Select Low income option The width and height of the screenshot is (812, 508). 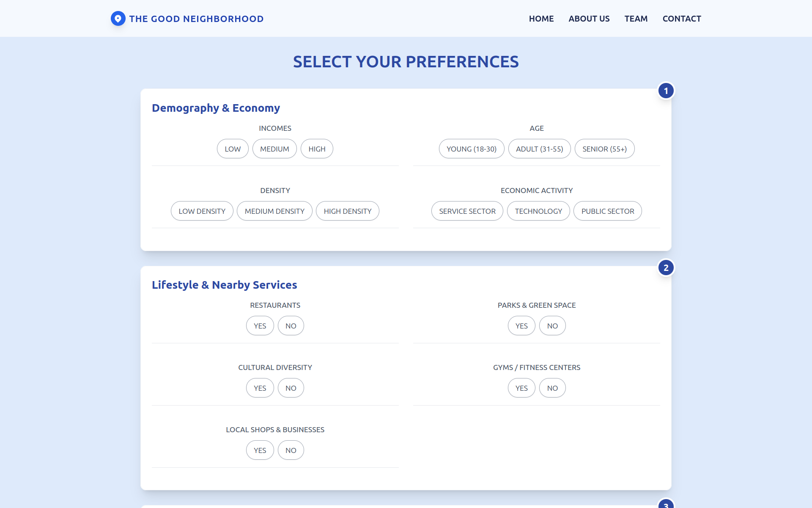point(233,149)
